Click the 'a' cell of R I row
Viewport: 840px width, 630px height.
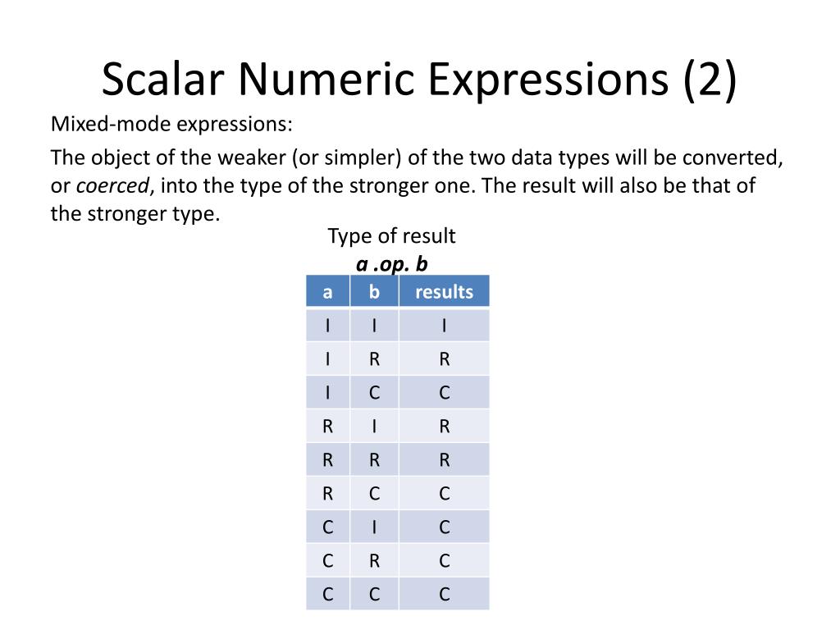(328, 426)
